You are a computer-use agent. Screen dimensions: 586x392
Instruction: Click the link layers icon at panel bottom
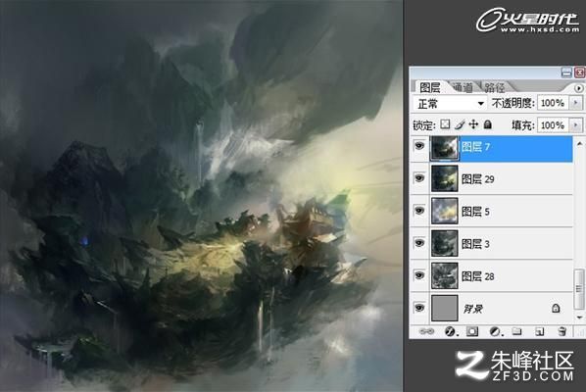(x=426, y=331)
